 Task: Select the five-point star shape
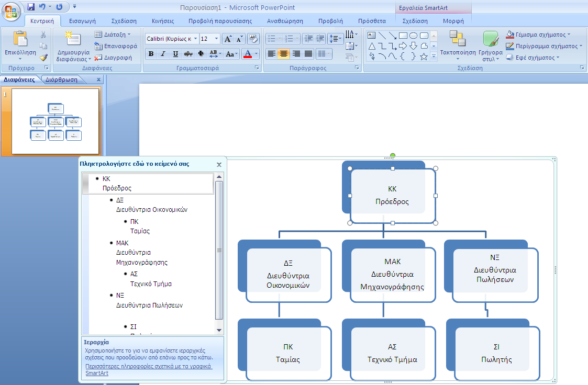424,56
